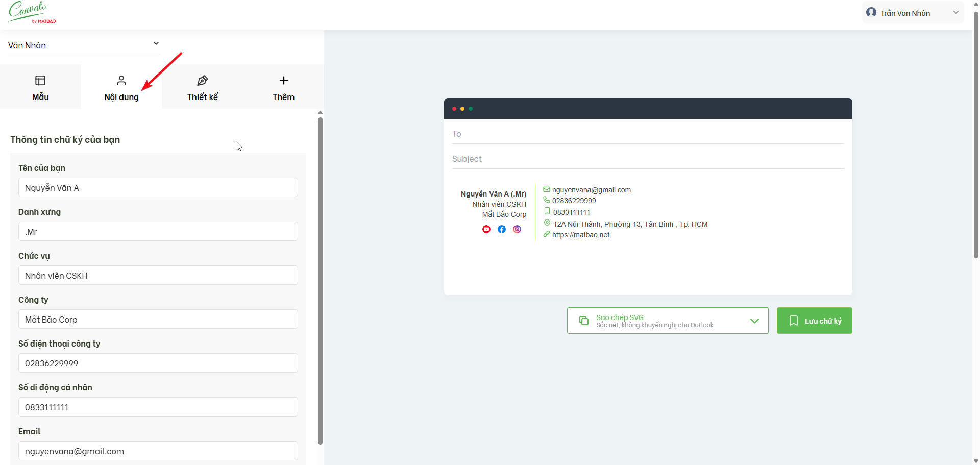Click the Instagram icon in signature preview
Image resolution: width=980 pixels, height=465 pixels.
(x=517, y=229)
